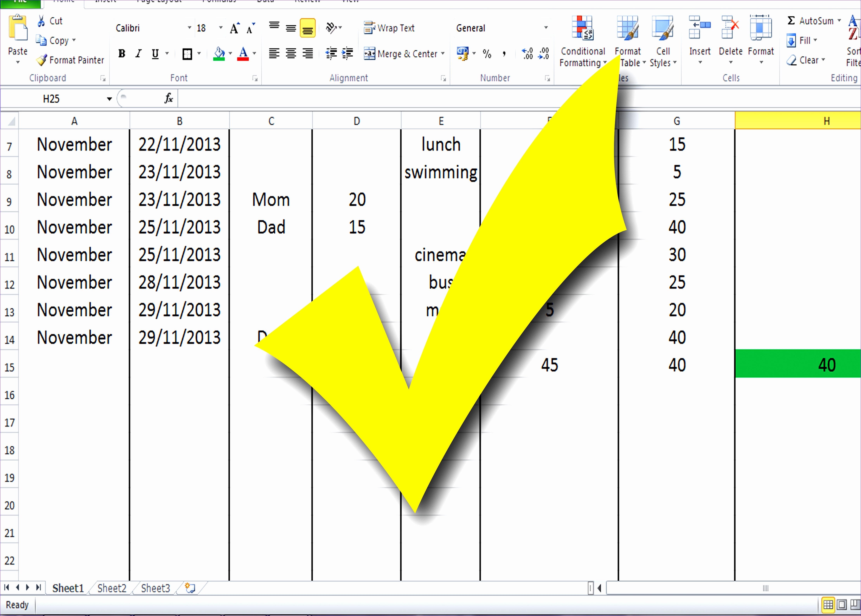Center text horizontally

coord(291,53)
